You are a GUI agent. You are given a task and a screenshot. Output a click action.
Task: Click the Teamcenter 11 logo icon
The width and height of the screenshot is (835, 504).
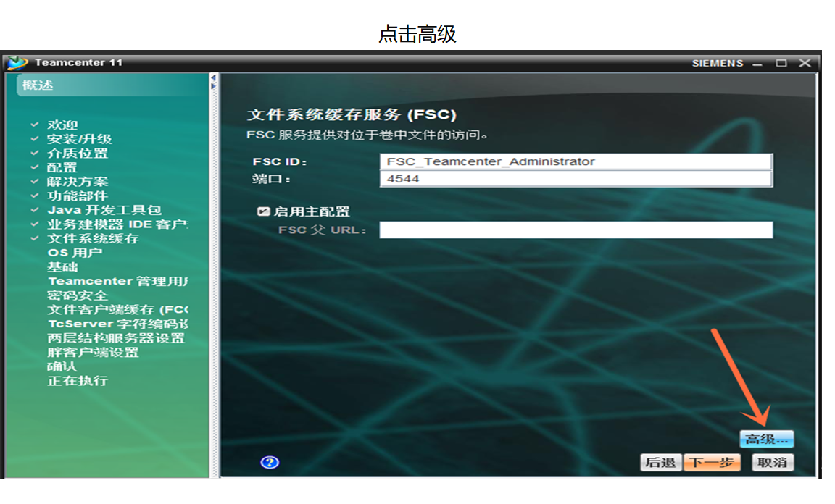pyautogui.click(x=17, y=63)
